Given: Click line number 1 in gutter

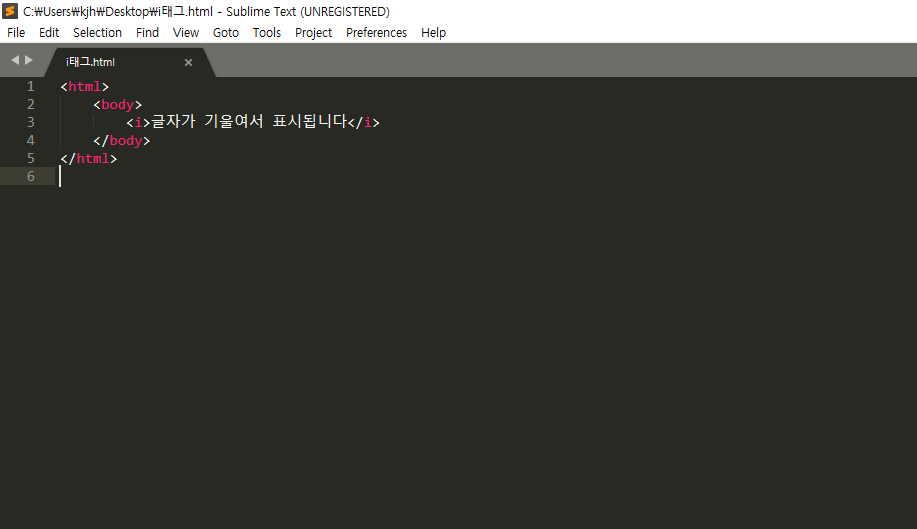Looking at the screenshot, I should (x=30, y=87).
